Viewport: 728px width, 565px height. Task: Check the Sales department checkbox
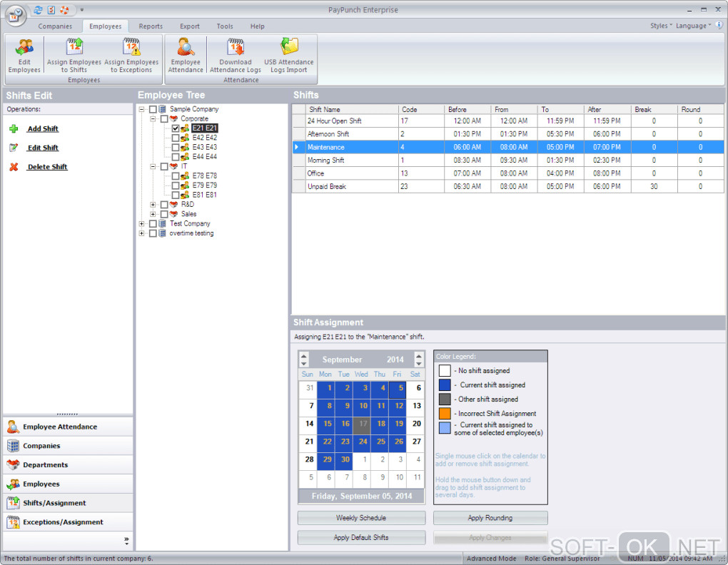pos(164,214)
